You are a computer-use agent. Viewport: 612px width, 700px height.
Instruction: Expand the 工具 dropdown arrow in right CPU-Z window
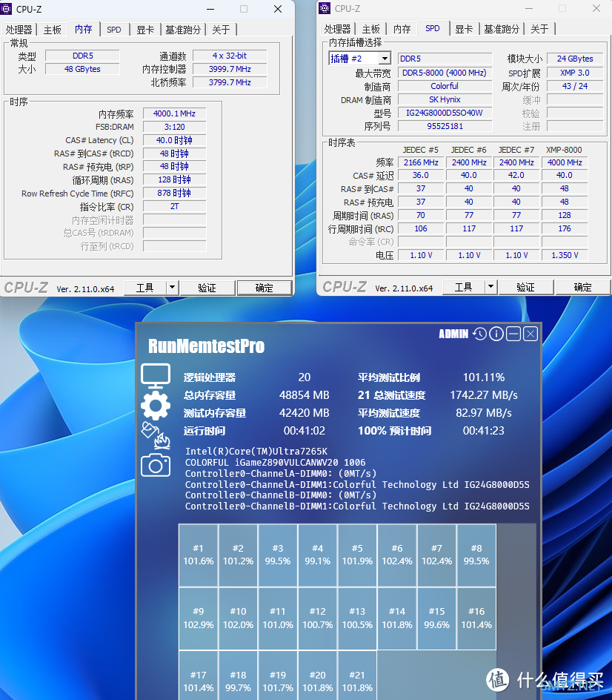click(x=490, y=287)
